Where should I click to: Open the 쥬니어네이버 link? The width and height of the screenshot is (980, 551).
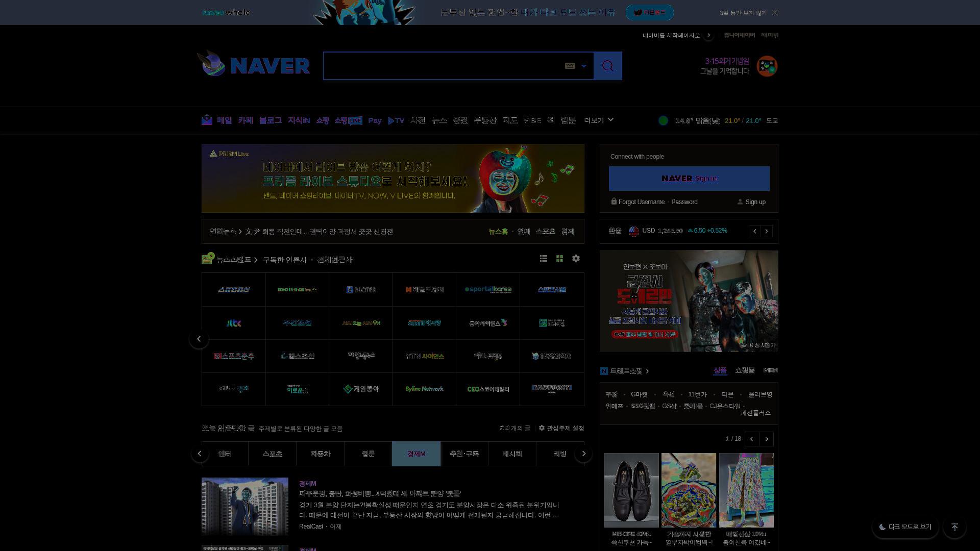point(739,35)
